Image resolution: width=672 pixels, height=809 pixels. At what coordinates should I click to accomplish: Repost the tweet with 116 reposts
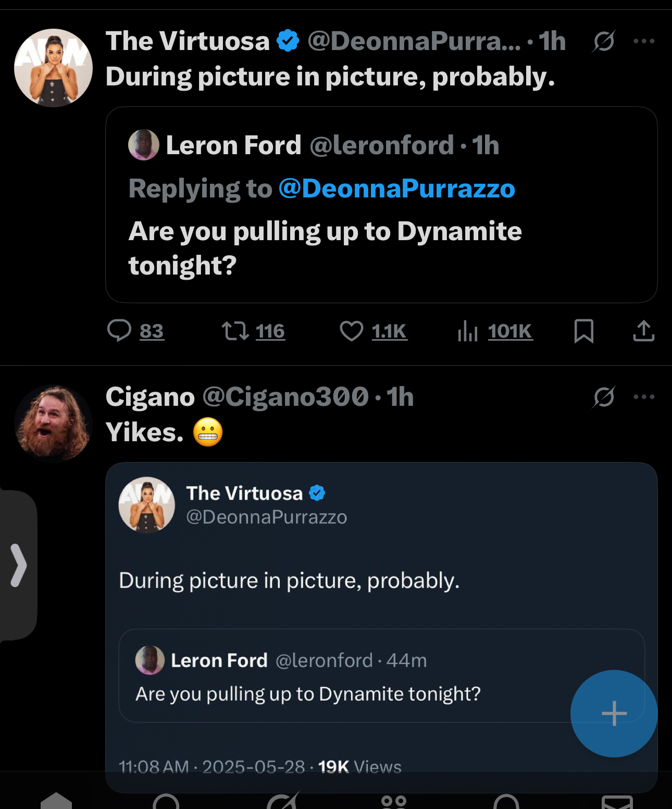pos(235,331)
